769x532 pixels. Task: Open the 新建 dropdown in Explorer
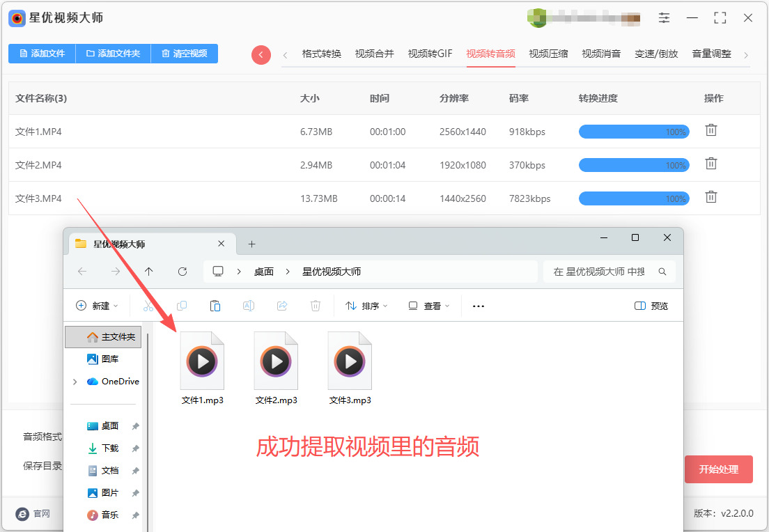(x=97, y=306)
